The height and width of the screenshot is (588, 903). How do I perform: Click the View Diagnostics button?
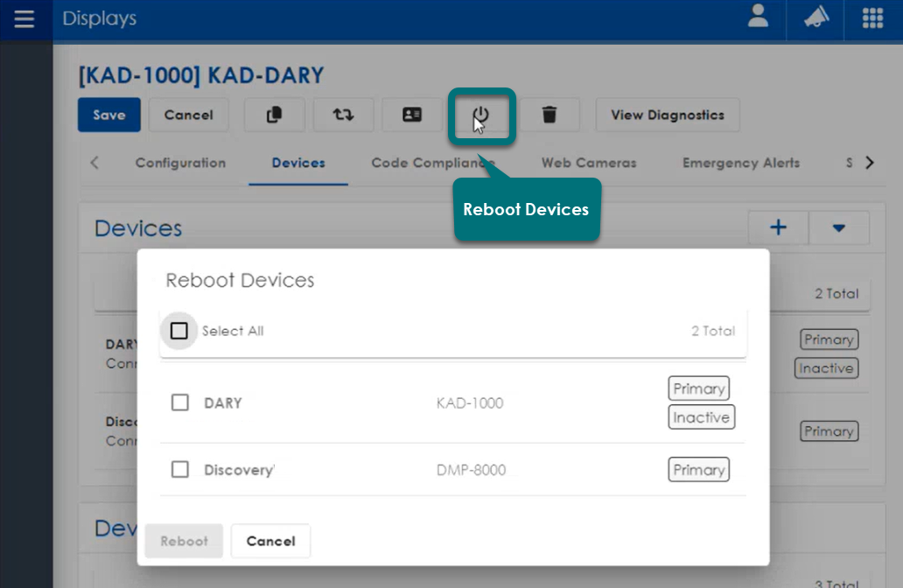click(x=667, y=115)
